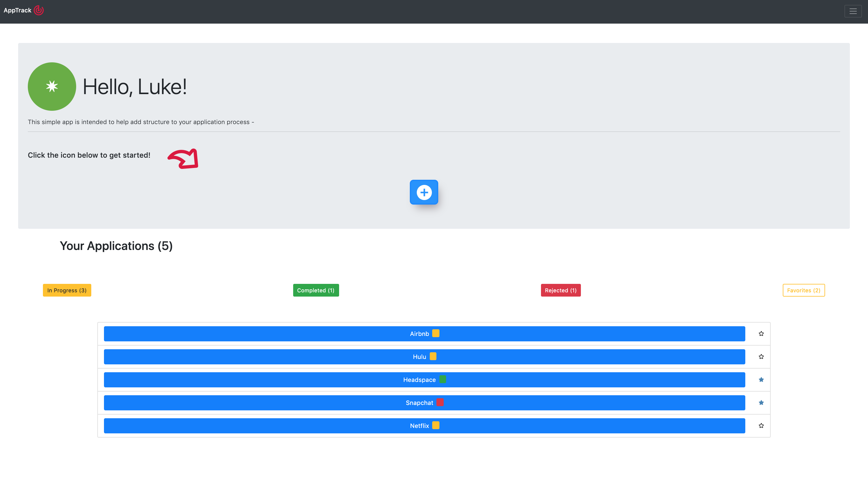
Task: Click the yellow status square beside Airbnb
Action: click(x=436, y=333)
